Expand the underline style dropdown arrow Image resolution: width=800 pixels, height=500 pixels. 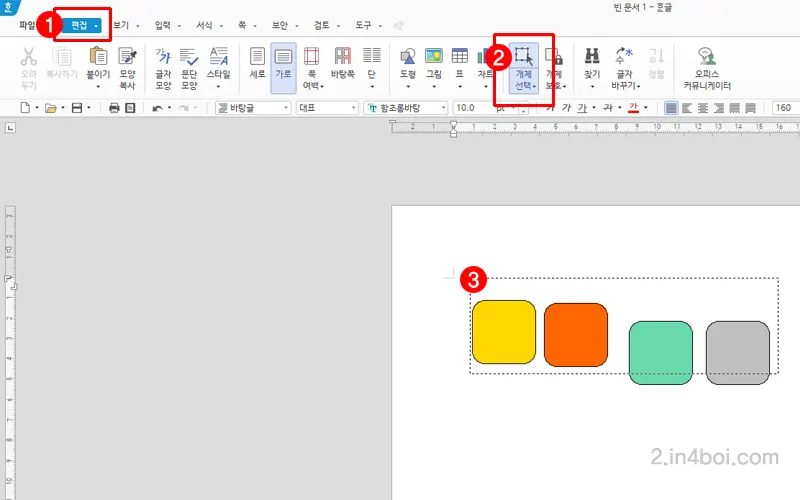click(x=594, y=108)
